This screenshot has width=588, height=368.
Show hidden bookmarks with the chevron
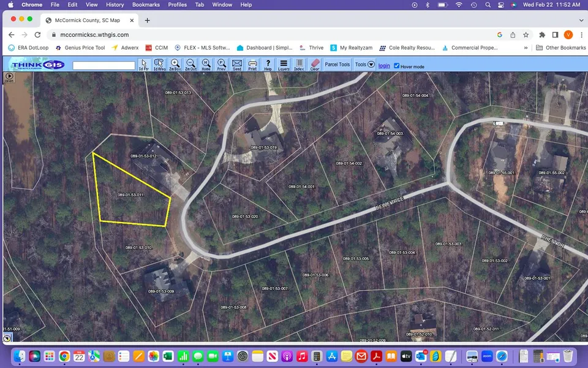(526, 48)
